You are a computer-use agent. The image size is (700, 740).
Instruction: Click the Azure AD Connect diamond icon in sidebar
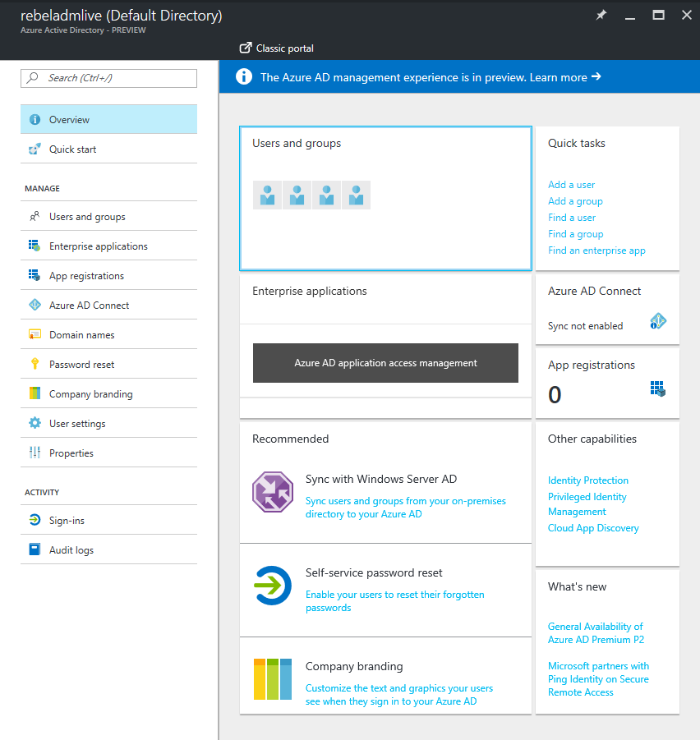click(35, 305)
